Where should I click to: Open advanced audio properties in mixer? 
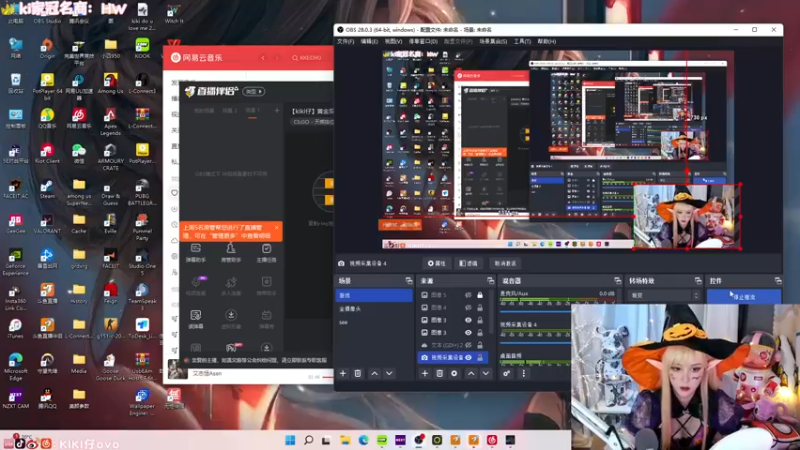click(x=506, y=373)
